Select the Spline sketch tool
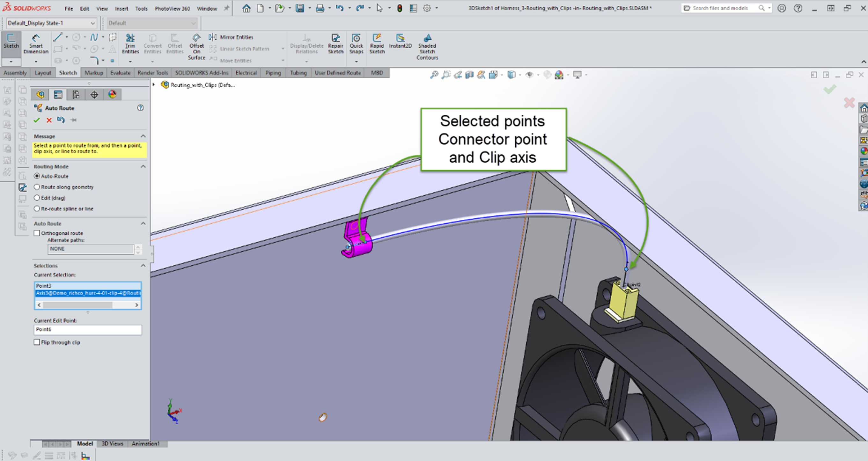This screenshot has width=868, height=461. tap(94, 37)
